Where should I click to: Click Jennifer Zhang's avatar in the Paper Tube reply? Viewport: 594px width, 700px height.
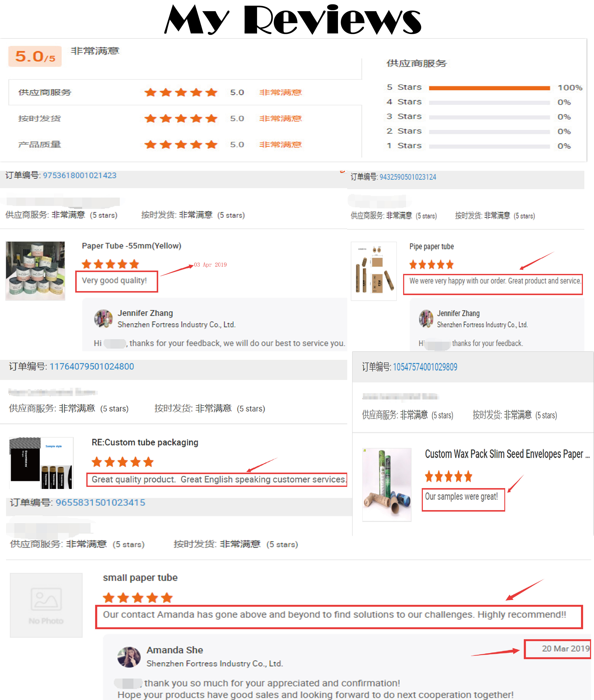[103, 319]
